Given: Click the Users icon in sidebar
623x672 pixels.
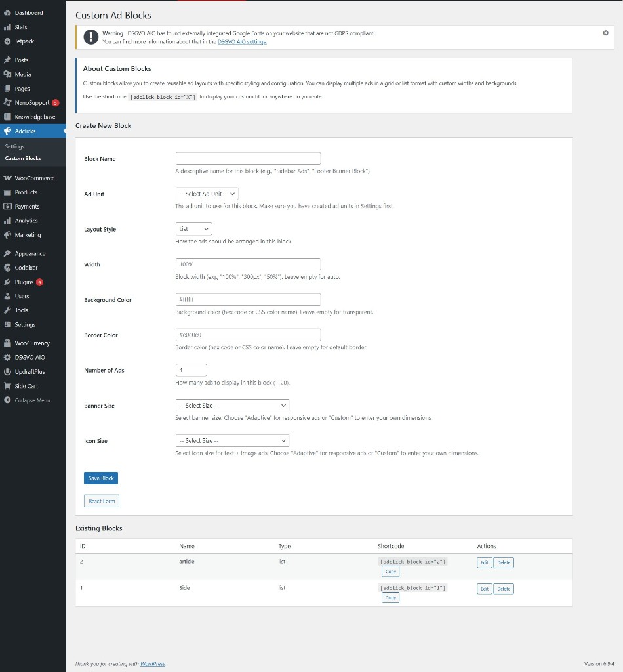Looking at the screenshot, I should pyautogui.click(x=7, y=296).
